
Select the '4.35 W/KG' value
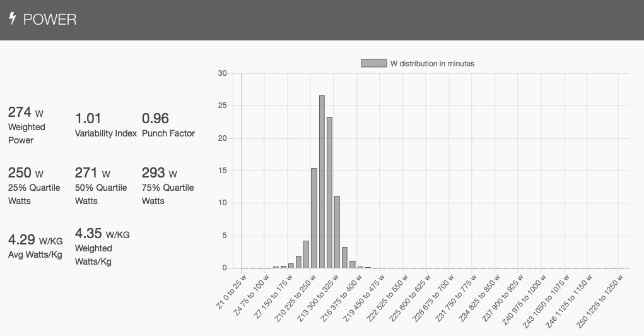pyautogui.click(x=102, y=234)
